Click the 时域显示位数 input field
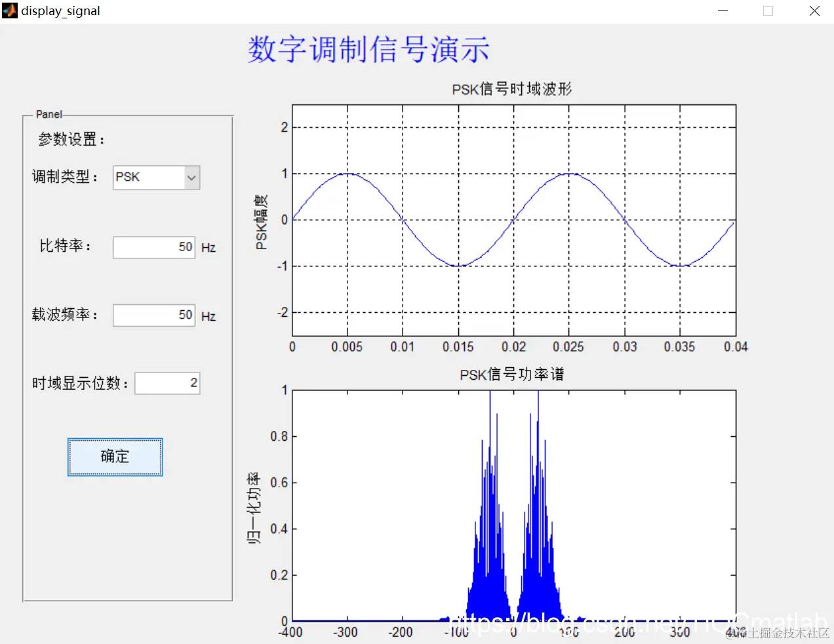 (x=167, y=383)
